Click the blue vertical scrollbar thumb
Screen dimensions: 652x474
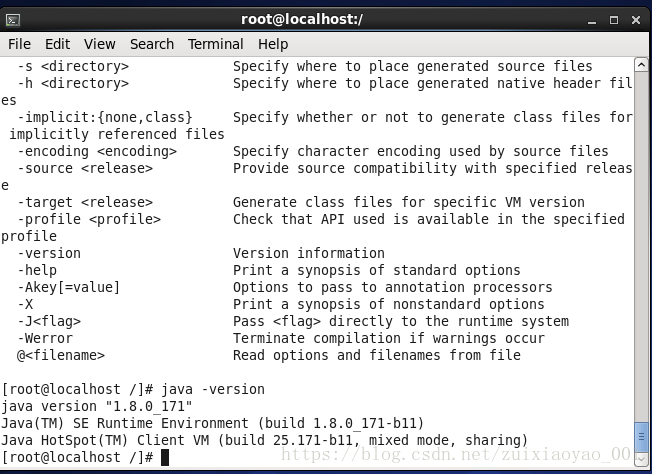click(x=641, y=437)
